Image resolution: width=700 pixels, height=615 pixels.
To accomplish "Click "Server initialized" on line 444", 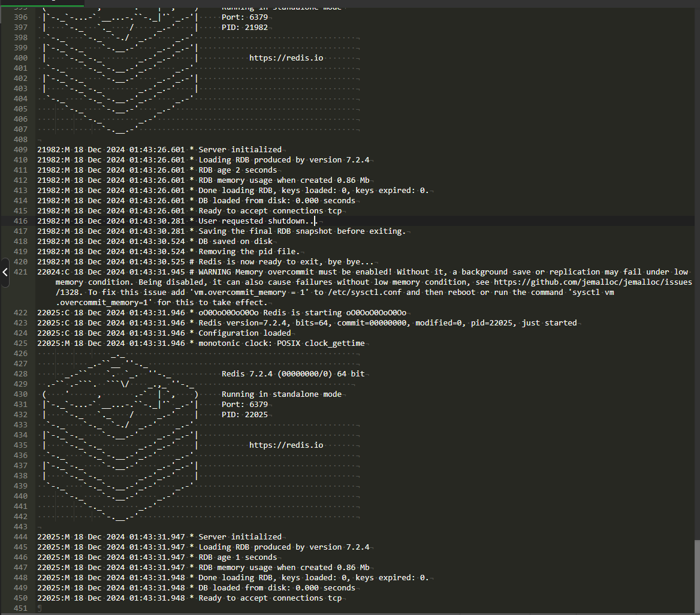I will [x=240, y=537].
